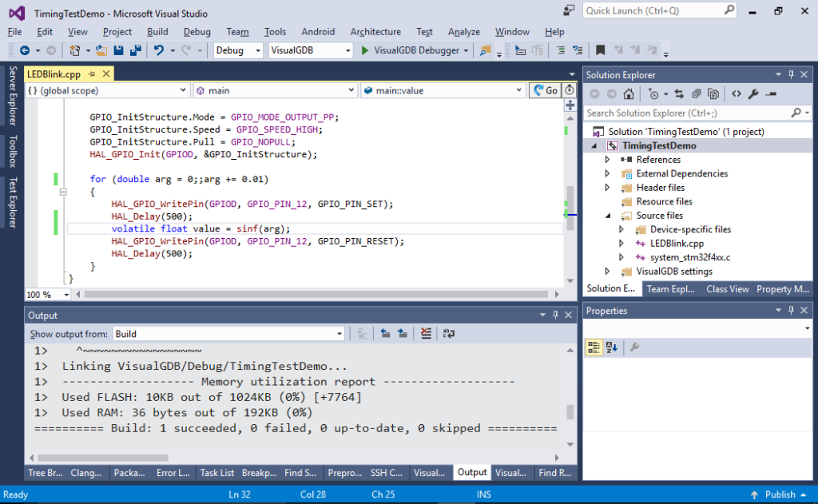Select system_stm32f4xx.c in Solution Explorer
This screenshot has height=504, width=818.
pos(689,257)
